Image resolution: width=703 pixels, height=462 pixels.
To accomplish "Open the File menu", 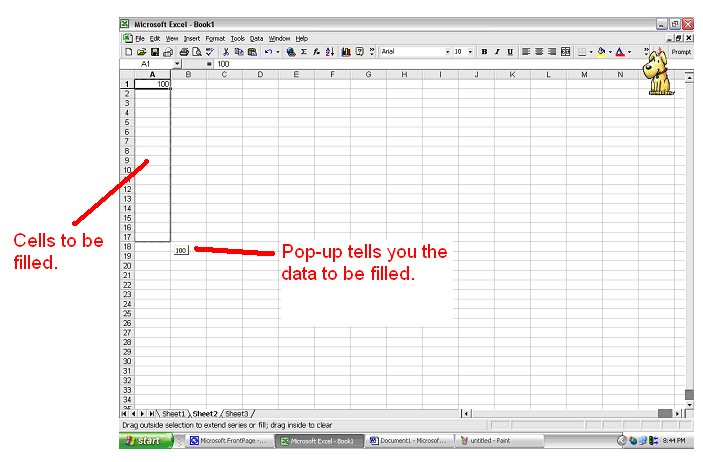I will (140, 39).
